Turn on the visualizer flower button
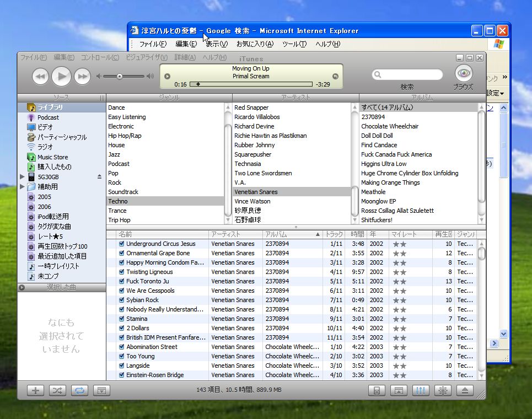The image size is (532, 419). tap(443, 390)
